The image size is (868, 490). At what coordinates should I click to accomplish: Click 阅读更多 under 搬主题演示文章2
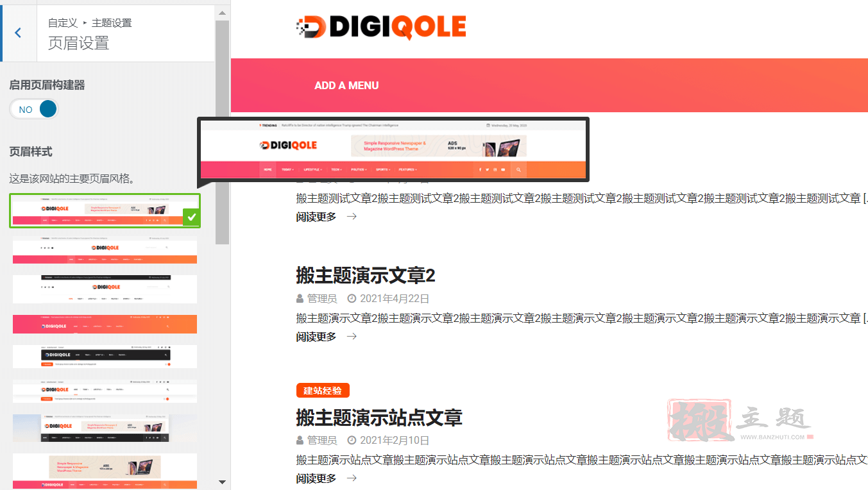(x=316, y=337)
